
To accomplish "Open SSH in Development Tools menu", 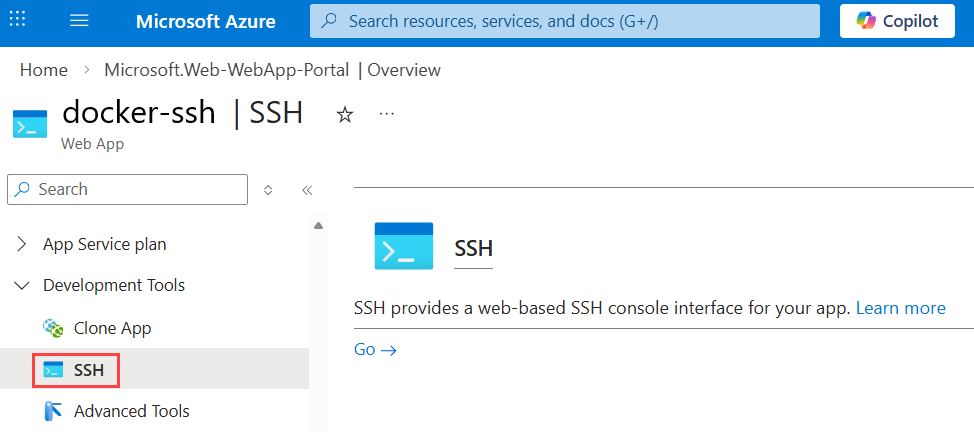I will [x=155, y=370].
